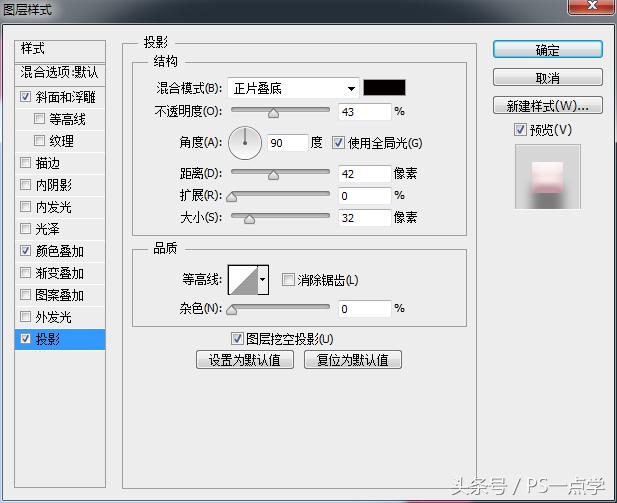Open the 混合模式 dropdown showing 正片叠底
The image size is (617, 503).
click(x=293, y=88)
